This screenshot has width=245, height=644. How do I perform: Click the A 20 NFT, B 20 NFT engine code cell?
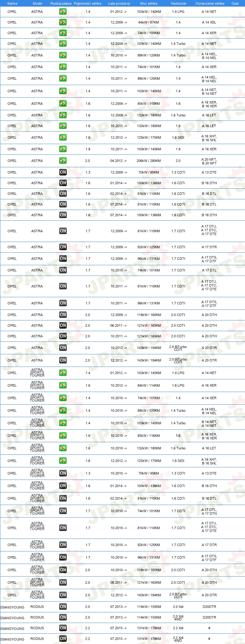(x=209, y=161)
